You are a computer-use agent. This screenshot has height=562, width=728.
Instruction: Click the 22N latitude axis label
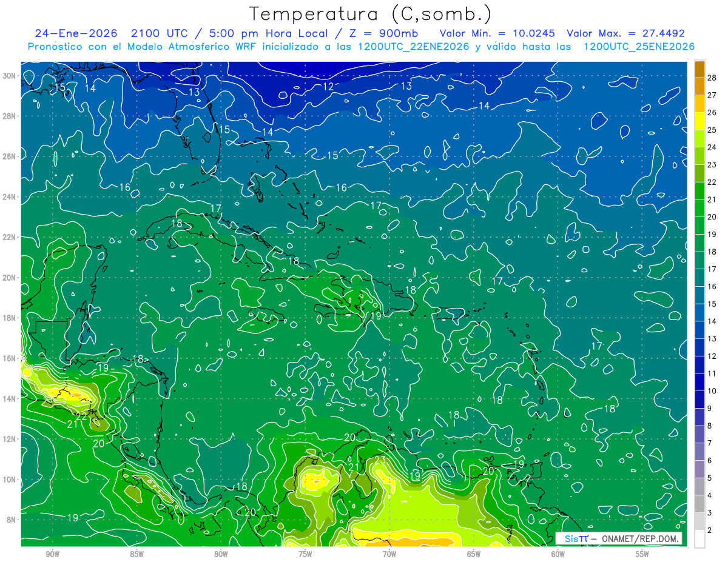tap(10, 237)
